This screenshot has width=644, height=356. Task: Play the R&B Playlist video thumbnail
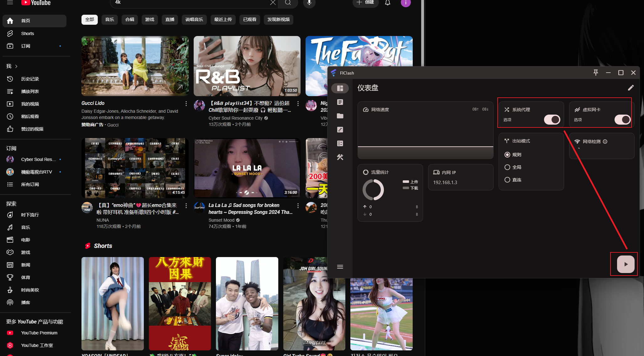point(247,66)
